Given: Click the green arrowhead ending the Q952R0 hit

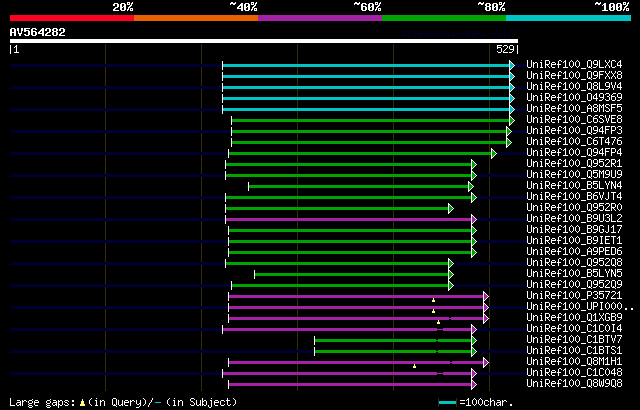Looking at the screenshot, I should click(x=451, y=208).
